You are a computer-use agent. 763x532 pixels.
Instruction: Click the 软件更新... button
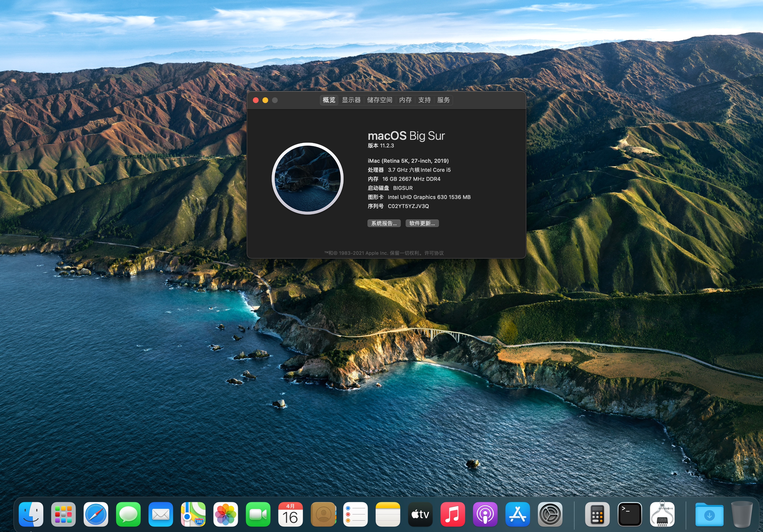click(422, 223)
